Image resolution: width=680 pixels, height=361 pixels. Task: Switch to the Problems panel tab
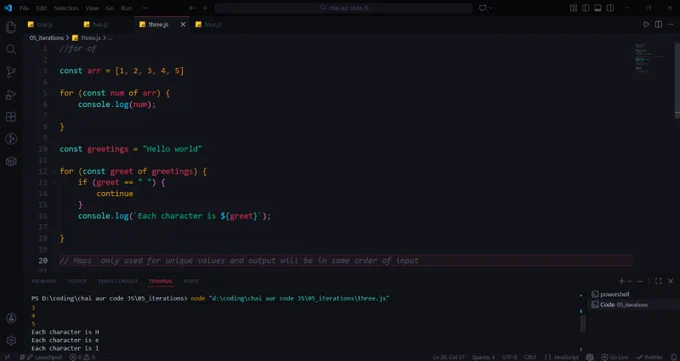pos(44,281)
